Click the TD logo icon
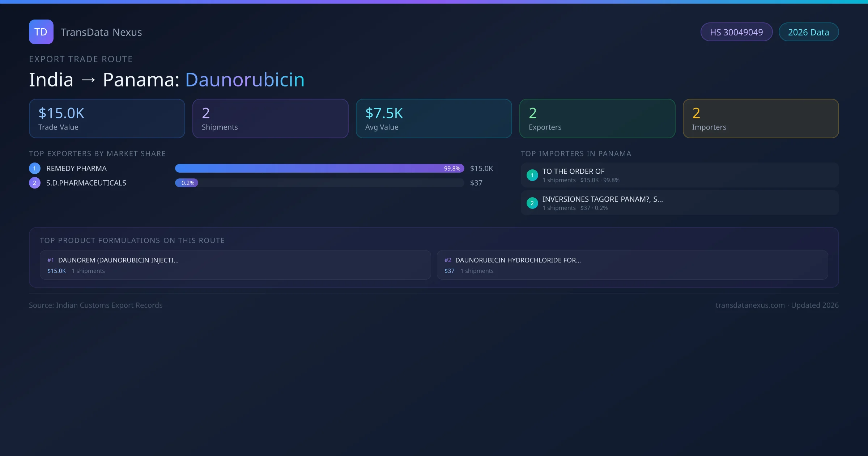Viewport: 868px width, 456px height. [x=41, y=32]
